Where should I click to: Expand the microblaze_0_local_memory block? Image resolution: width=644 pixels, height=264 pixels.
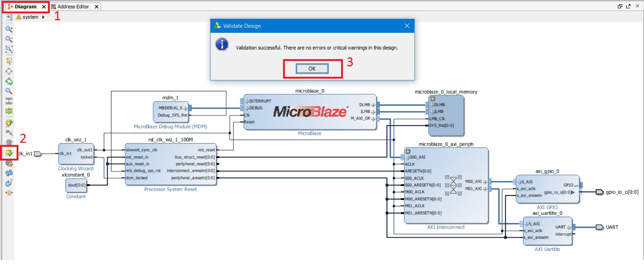click(433, 99)
